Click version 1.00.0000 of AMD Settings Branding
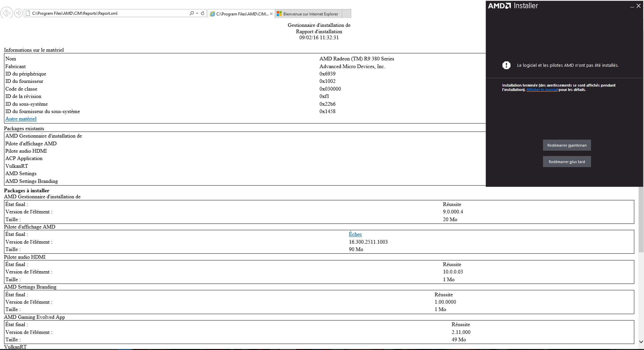The height and width of the screenshot is (350, 644). tap(445, 302)
